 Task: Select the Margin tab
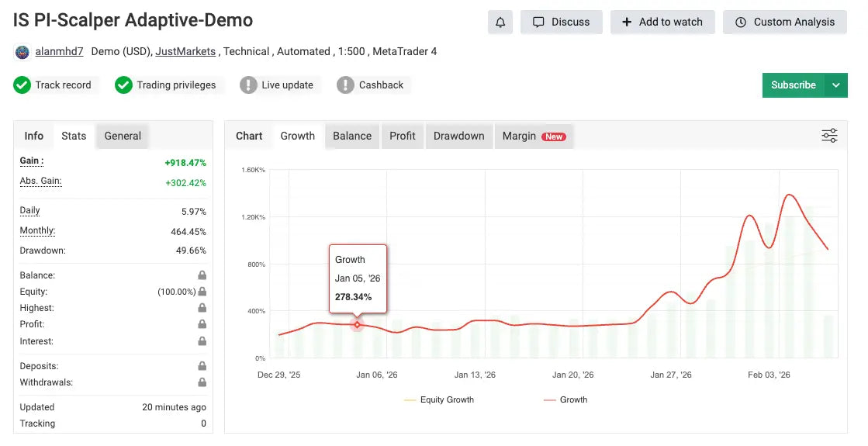click(533, 136)
